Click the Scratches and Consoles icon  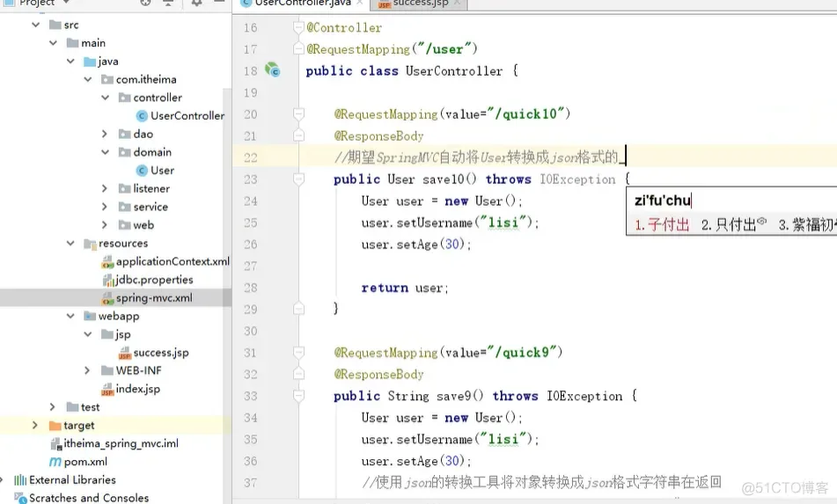[20, 498]
